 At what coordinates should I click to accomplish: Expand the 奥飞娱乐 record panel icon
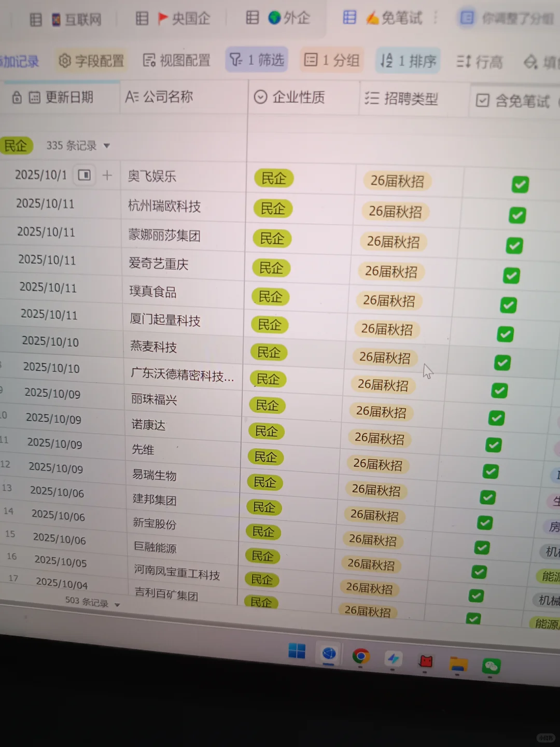tap(84, 175)
